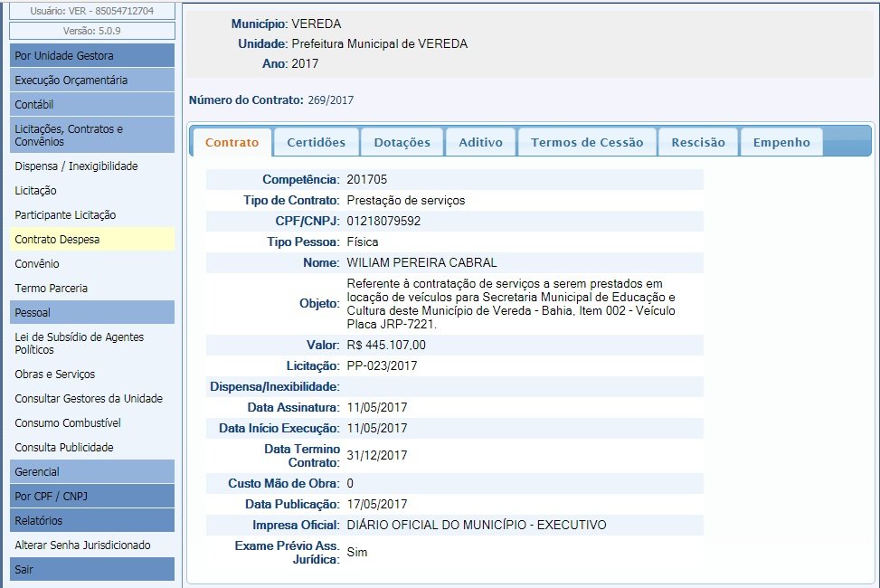Open the Termos de Cessão tab

[x=587, y=142]
